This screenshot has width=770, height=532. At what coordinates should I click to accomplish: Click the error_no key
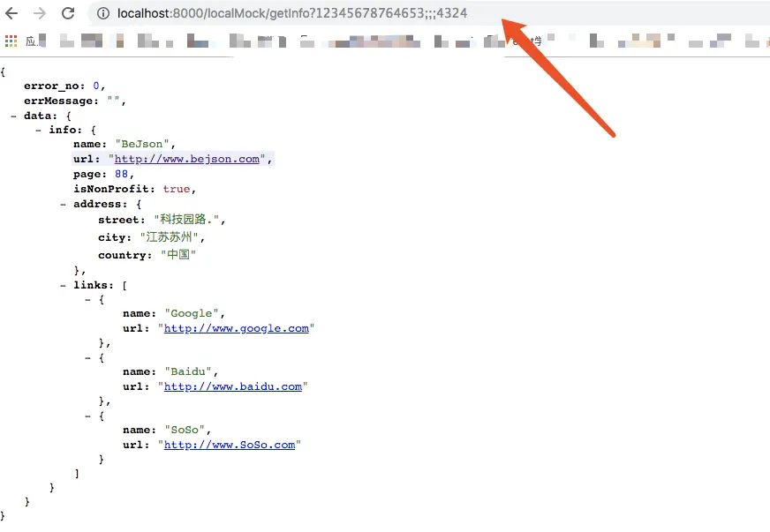(52, 86)
